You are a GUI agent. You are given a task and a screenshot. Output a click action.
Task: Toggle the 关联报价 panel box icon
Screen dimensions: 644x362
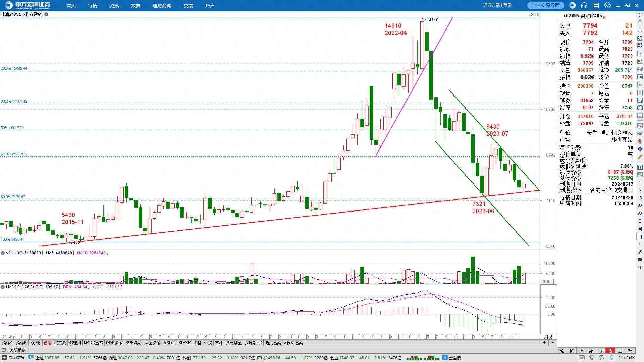coord(4,350)
